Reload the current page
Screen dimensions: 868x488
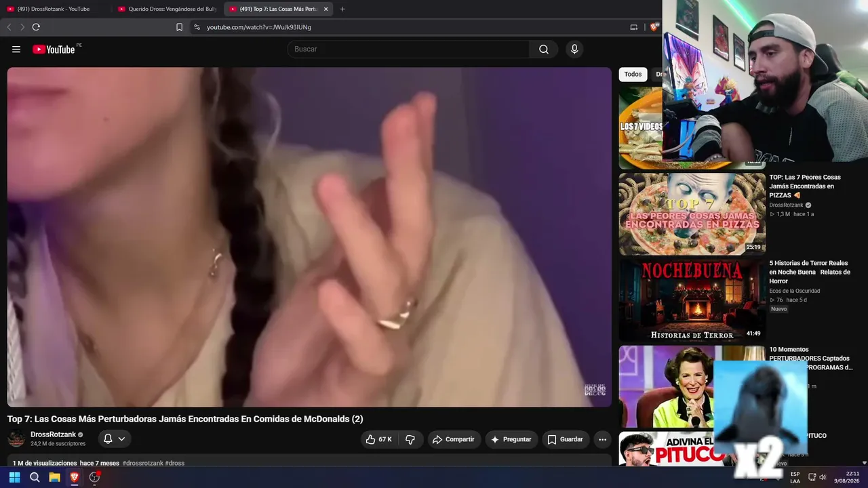36,27
